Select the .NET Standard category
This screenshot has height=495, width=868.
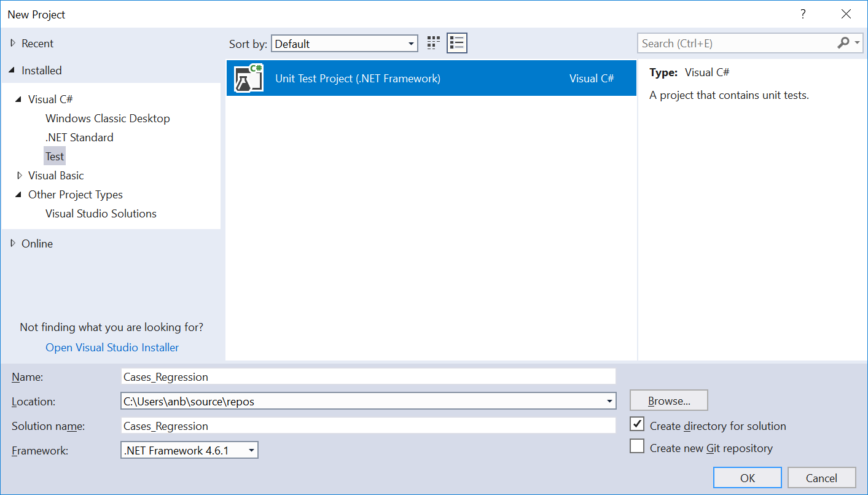click(x=79, y=138)
